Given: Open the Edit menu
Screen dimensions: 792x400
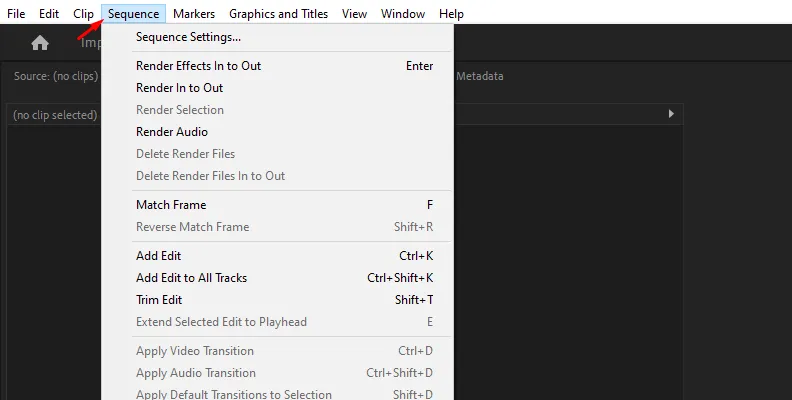Looking at the screenshot, I should (x=49, y=14).
